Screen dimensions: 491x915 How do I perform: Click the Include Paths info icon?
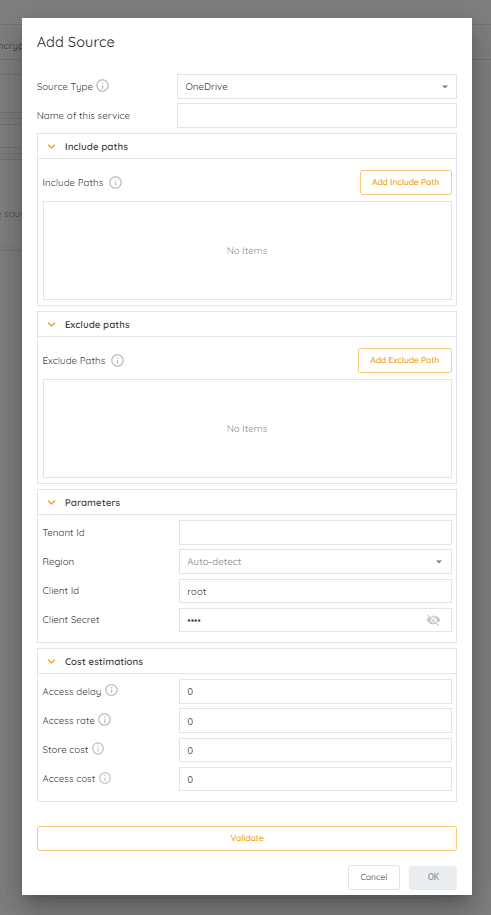click(116, 183)
